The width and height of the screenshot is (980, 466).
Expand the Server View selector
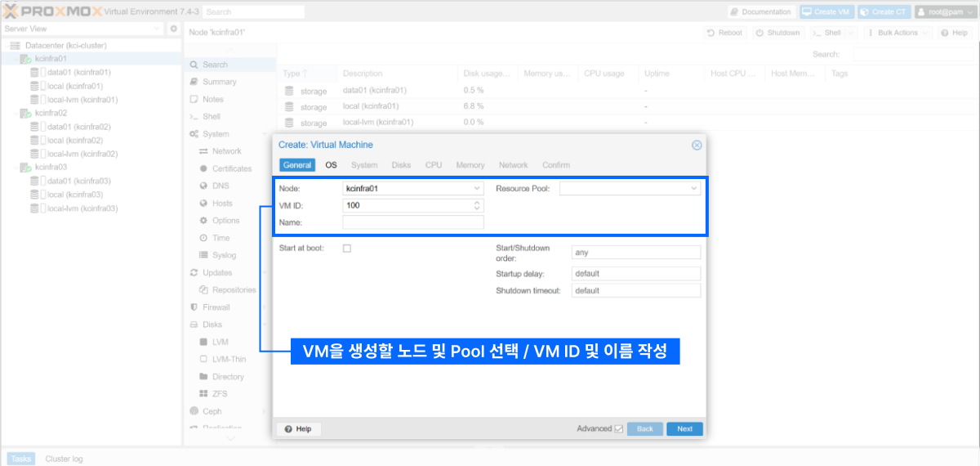[158, 29]
